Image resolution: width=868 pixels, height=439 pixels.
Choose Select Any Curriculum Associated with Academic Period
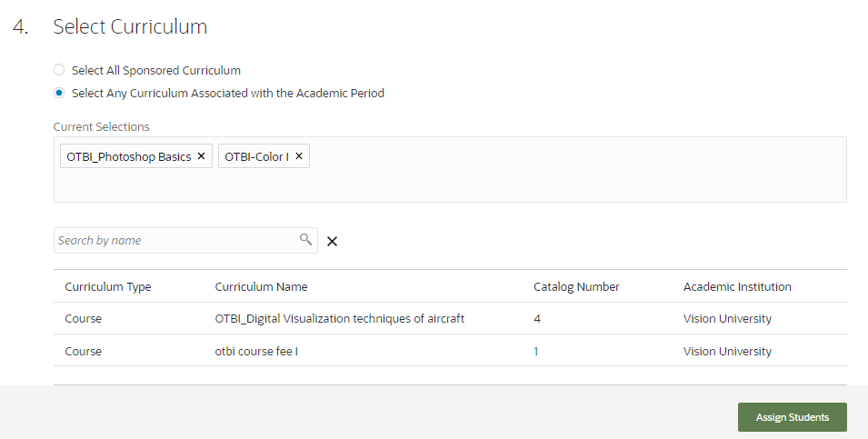[59, 93]
